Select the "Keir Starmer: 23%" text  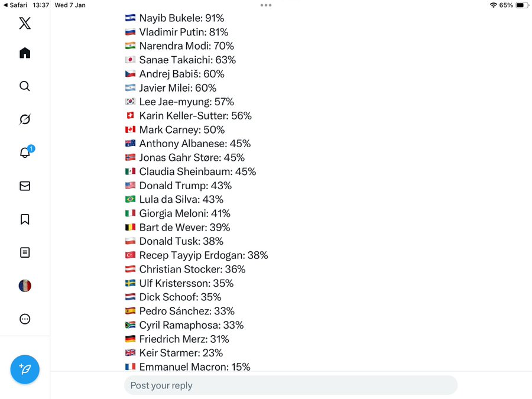[181, 353]
